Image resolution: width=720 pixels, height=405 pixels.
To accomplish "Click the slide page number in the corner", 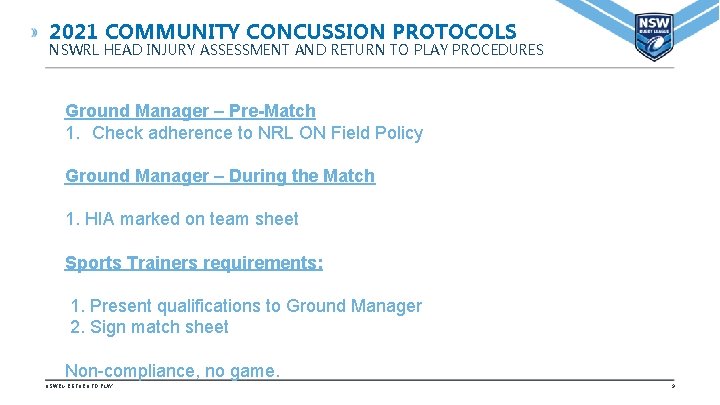I will 673,386.
